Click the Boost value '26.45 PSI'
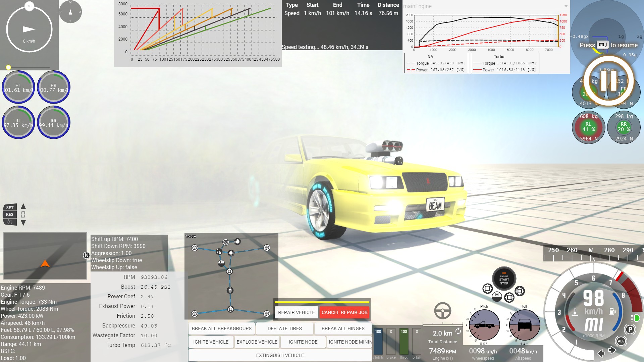The image size is (644, 362). 156,287
